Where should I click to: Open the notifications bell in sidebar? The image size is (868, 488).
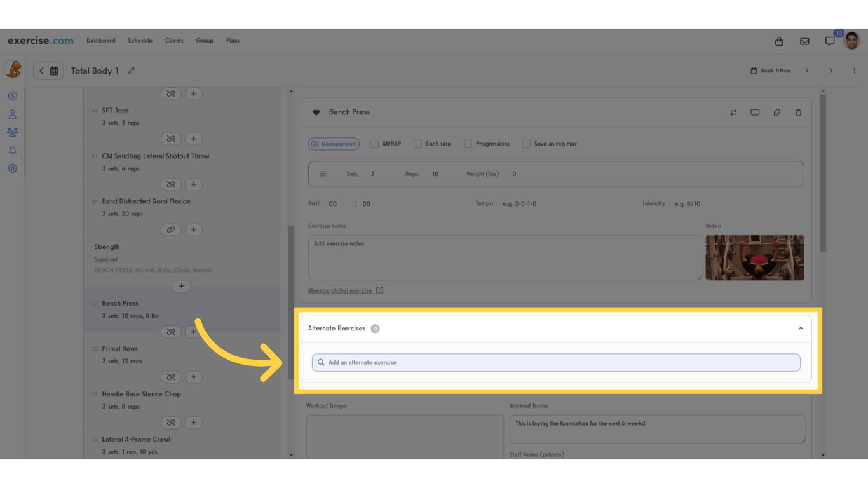[x=12, y=151]
